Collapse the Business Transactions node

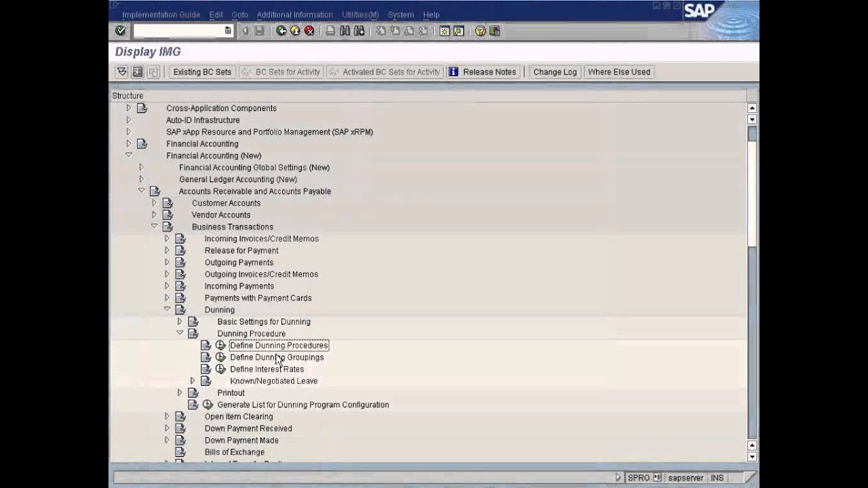pyautogui.click(x=154, y=226)
